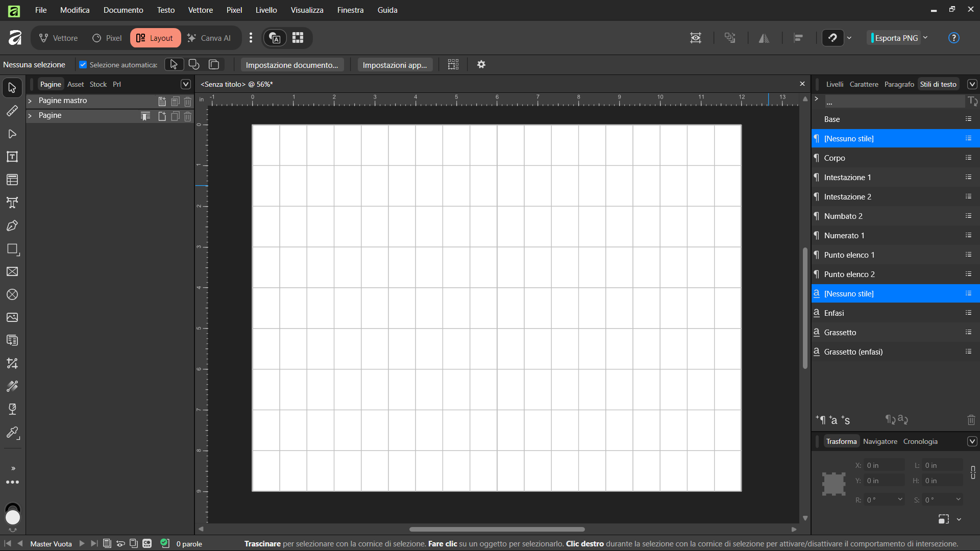The image size is (980, 551).
Task: Delete the selected text style trash icon
Action: (x=971, y=420)
